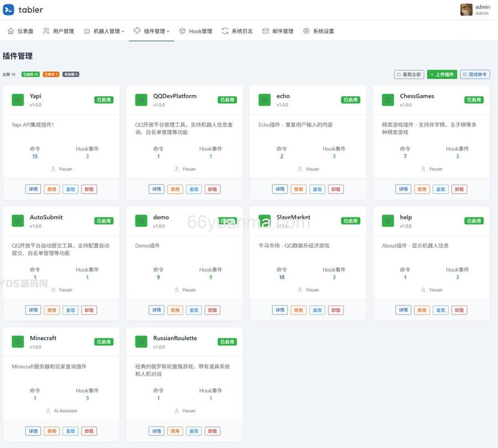Screen dimensions: 498x448
Task: Click the 邮件管理 envelope icon
Action: click(266, 31)
